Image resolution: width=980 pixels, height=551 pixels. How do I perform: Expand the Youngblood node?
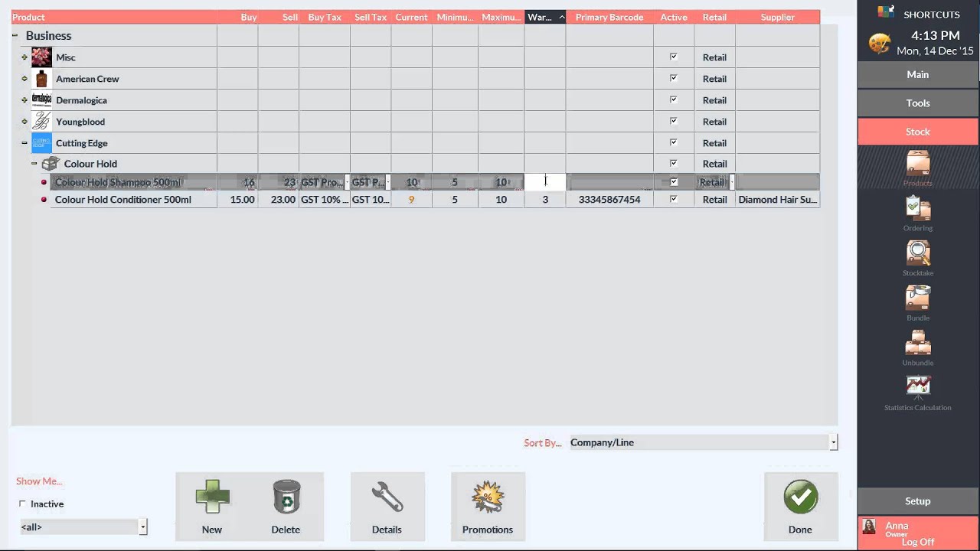(24, 122)
